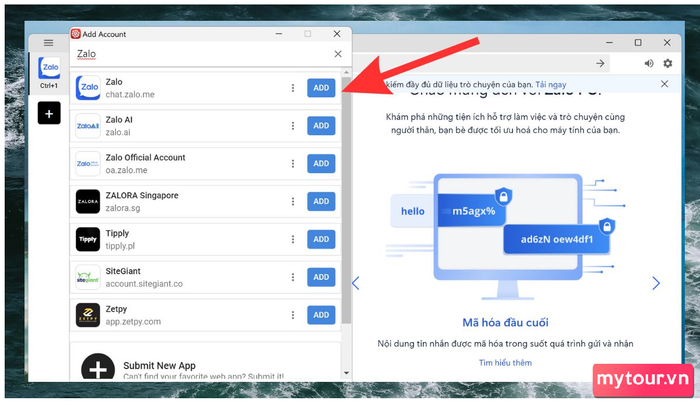
Task: Add new app with black plus button
Action: 49,113
